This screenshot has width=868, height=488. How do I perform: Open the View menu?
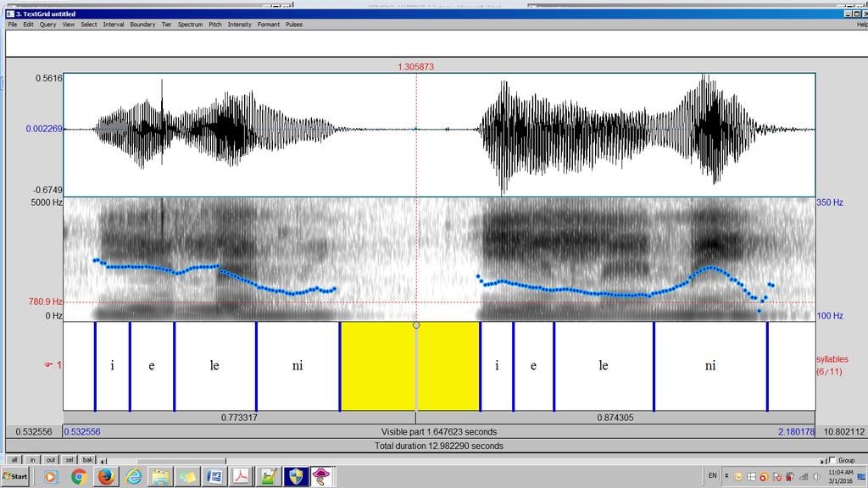[68, 25]
